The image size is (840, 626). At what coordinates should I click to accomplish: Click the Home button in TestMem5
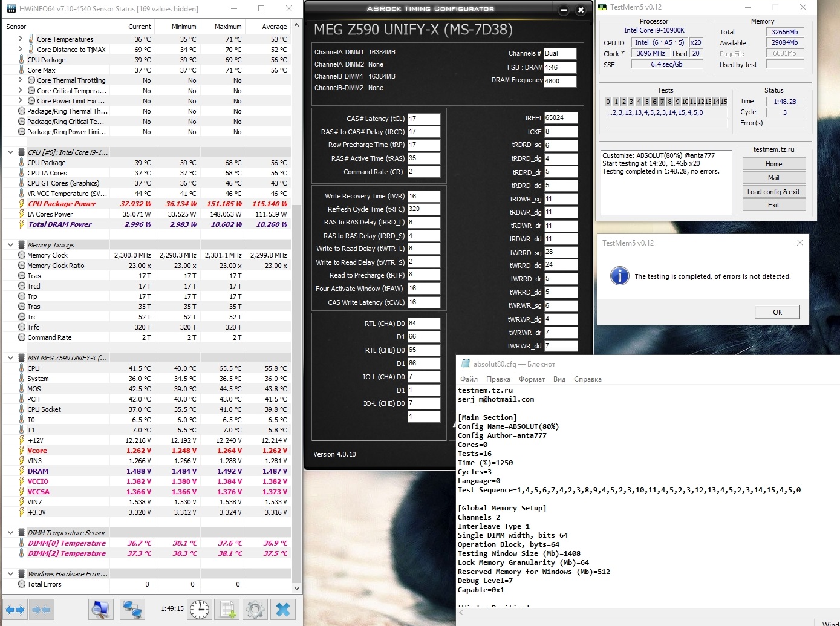coord(773,164)
